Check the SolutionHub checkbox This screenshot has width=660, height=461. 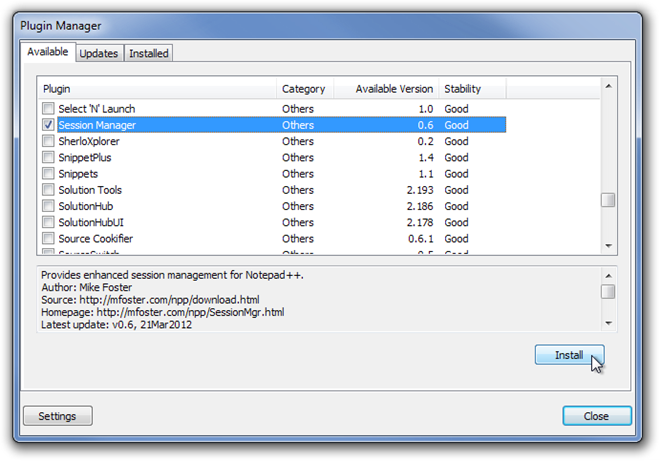pyautogui.click(x=48, y=206)
